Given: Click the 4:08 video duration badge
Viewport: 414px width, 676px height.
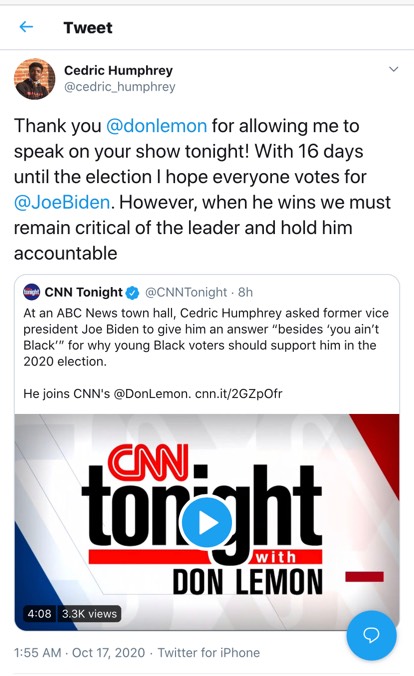Looking at the screenshot, I should 39,614.
